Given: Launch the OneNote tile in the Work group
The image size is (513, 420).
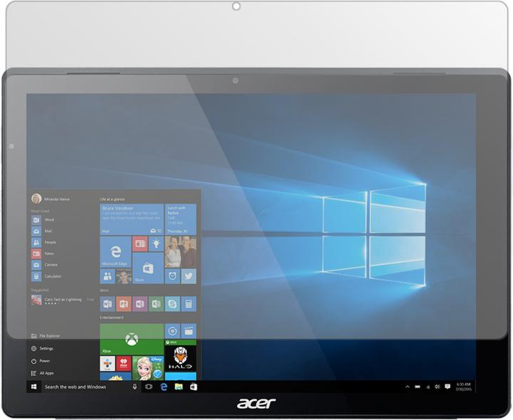Looking at the screenshot, I should click(x=140, y=304).
